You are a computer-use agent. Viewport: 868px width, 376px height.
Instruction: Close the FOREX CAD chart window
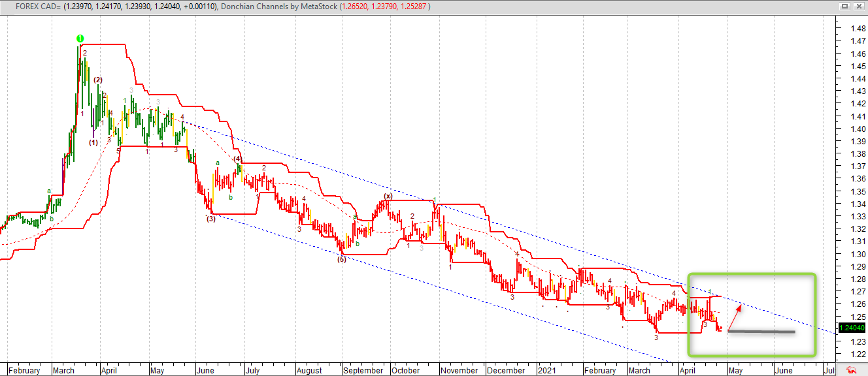point(860,6)
